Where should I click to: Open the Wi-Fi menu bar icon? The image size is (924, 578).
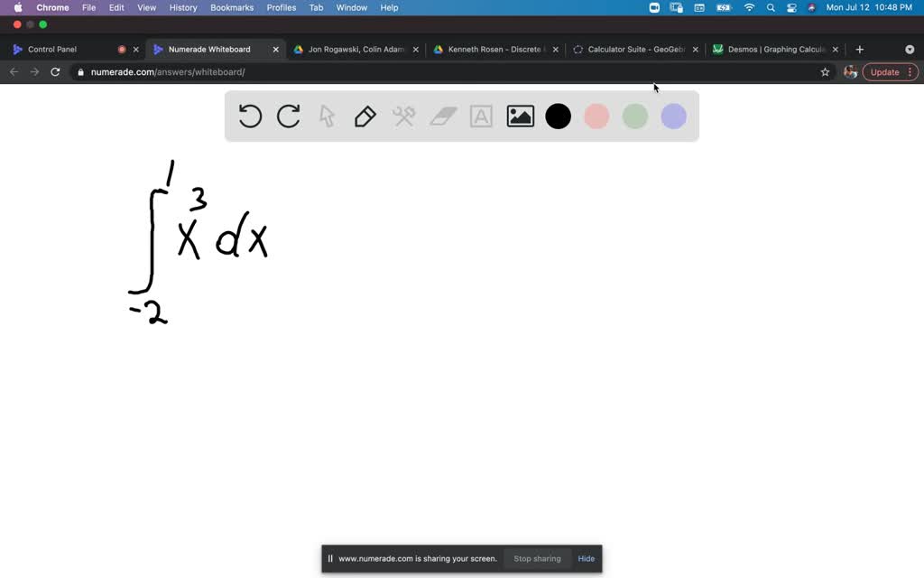point(749,7)
